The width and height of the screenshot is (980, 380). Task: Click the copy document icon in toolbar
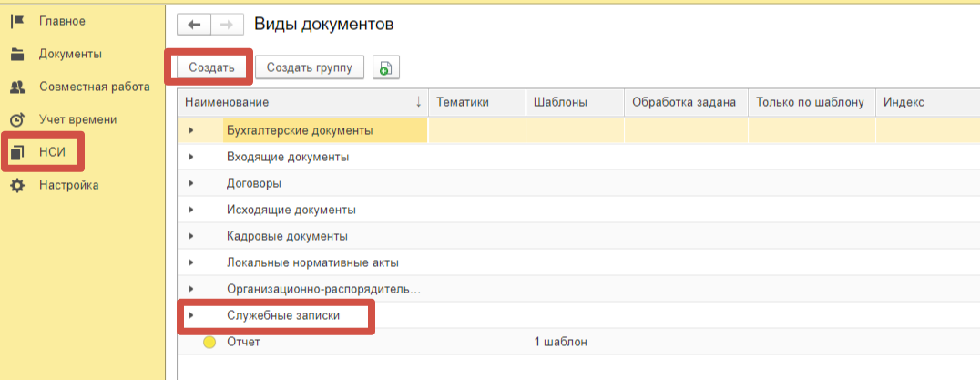385,67
